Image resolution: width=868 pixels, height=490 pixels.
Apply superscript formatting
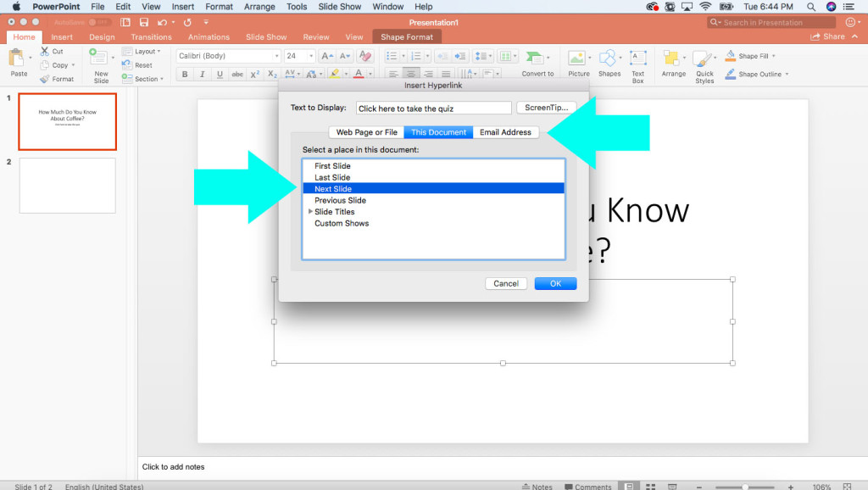click(x=254, y=75)
